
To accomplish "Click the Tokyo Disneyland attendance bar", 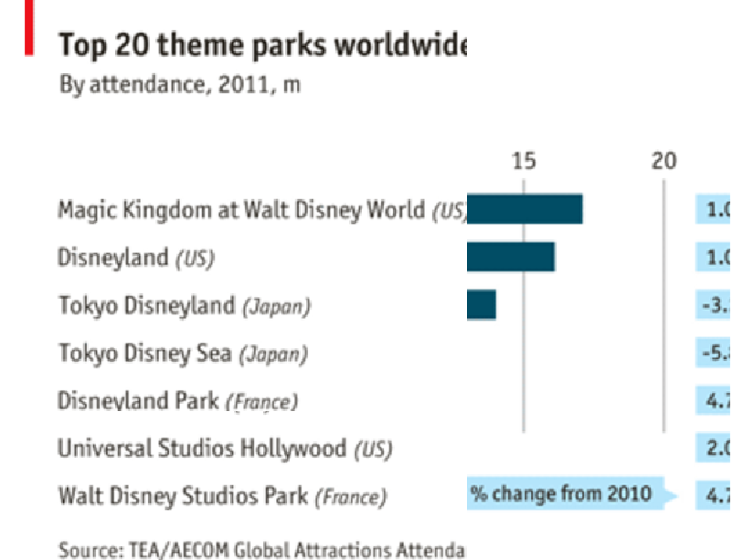I will [x=482, y=305].
